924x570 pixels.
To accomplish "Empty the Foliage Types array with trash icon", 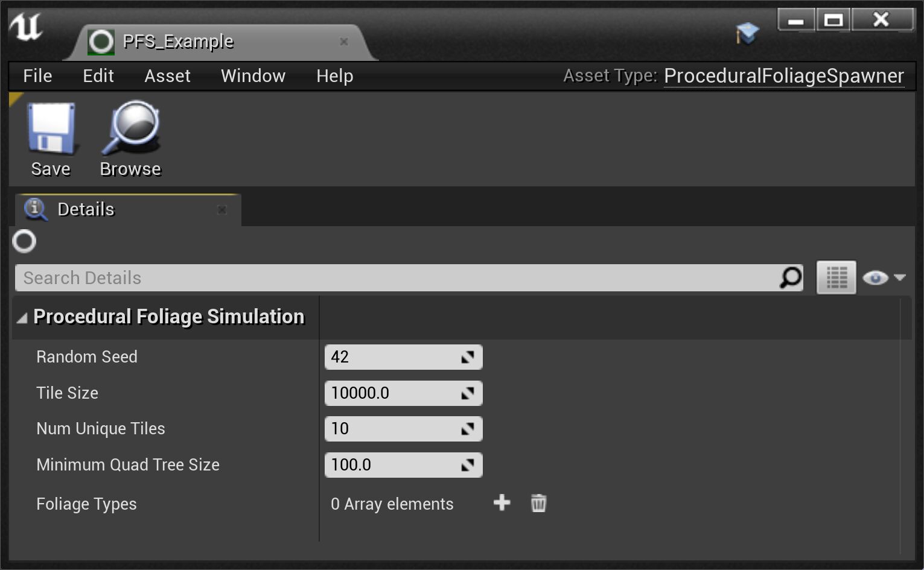I will coord(538,502).
